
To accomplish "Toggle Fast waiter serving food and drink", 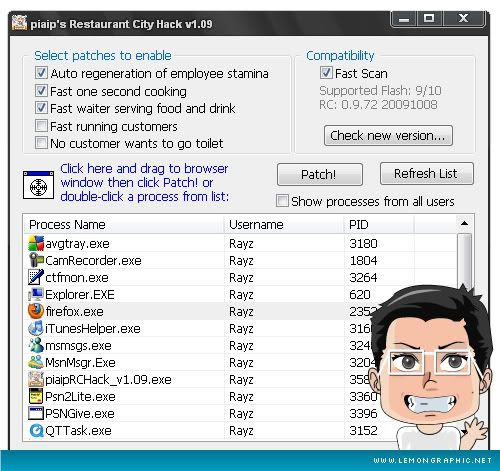I will click(x=41, y=108).
